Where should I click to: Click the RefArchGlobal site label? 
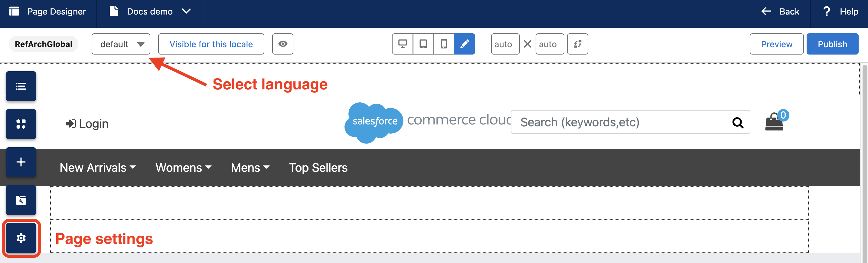tap(44, 44)
